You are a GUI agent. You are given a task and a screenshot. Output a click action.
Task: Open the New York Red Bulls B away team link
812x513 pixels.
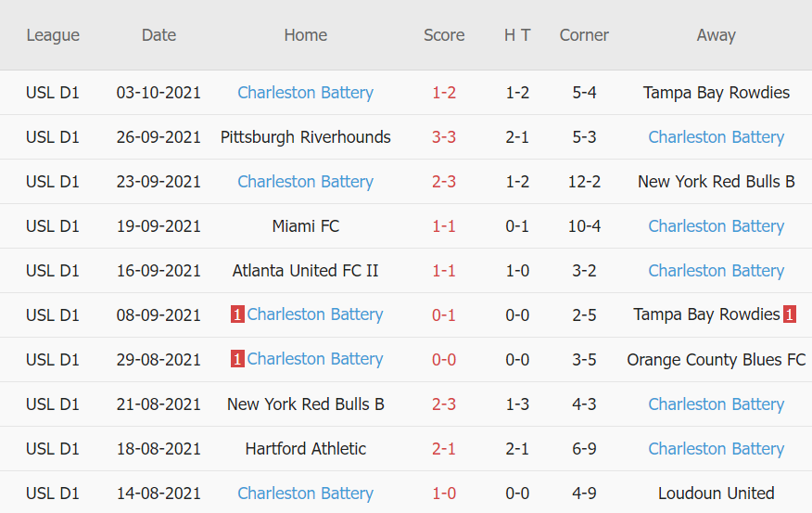point(717,182)
